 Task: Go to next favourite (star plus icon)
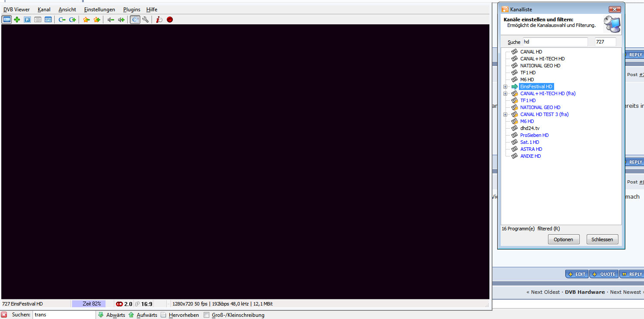tap(97, 20)
